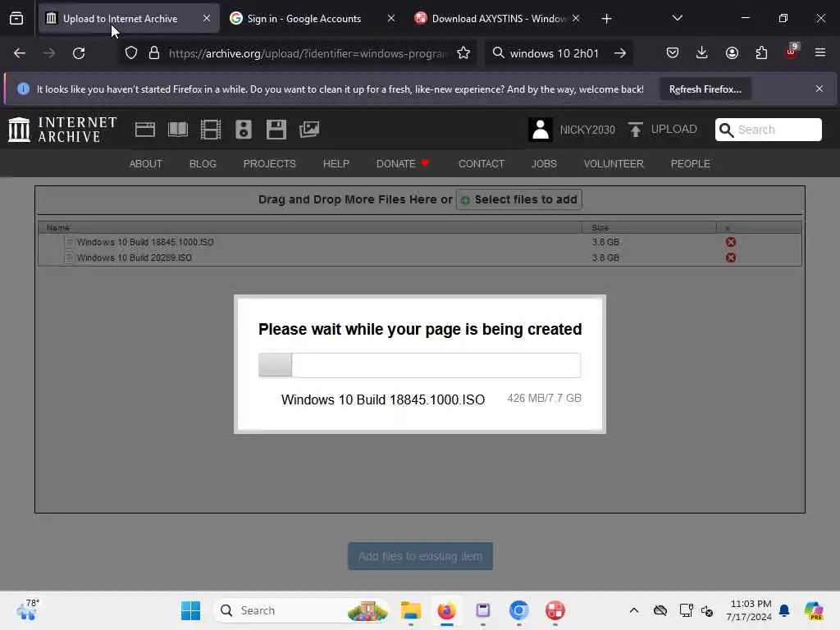This screenshot has height=630, width=840.
Task: Click the UPLOAD button
Action: 663,130
